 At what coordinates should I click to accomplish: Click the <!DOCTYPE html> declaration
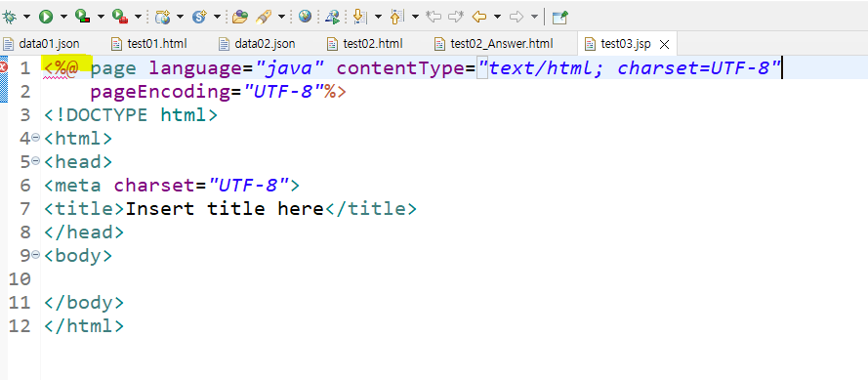point(131,115)
